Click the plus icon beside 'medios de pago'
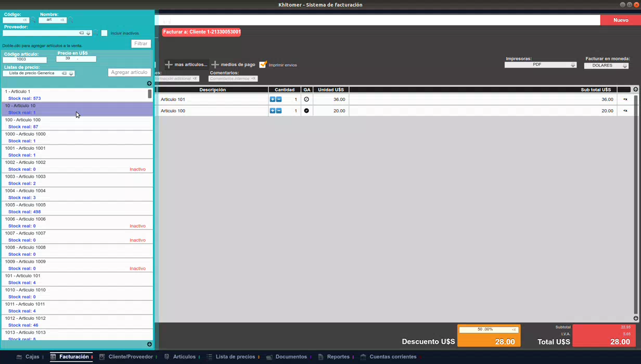 (215, 64)
